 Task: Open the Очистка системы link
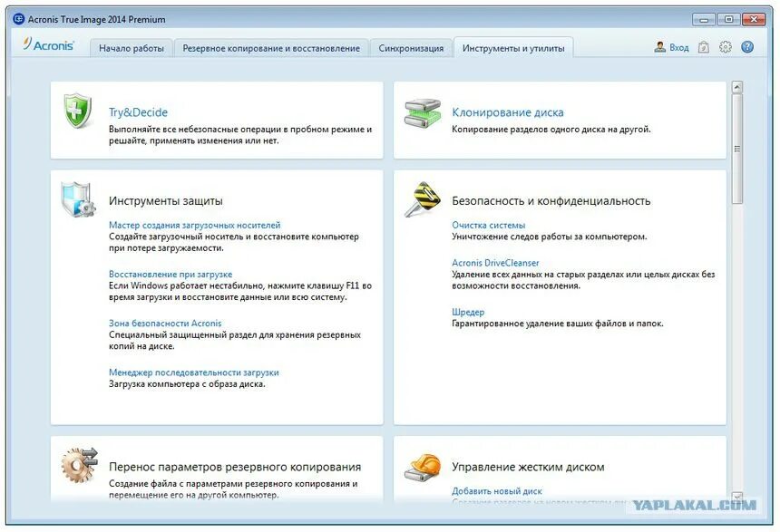tap(489, 226)
